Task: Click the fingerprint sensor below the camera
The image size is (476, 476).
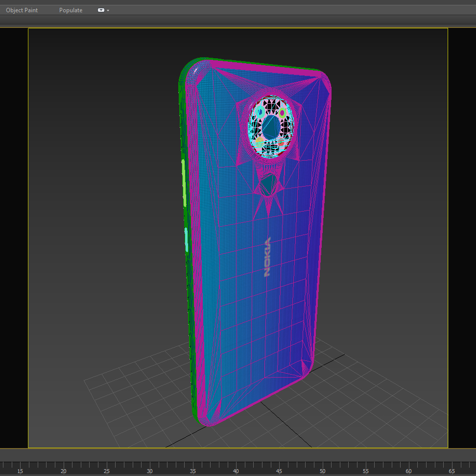Action: [268, 185]
